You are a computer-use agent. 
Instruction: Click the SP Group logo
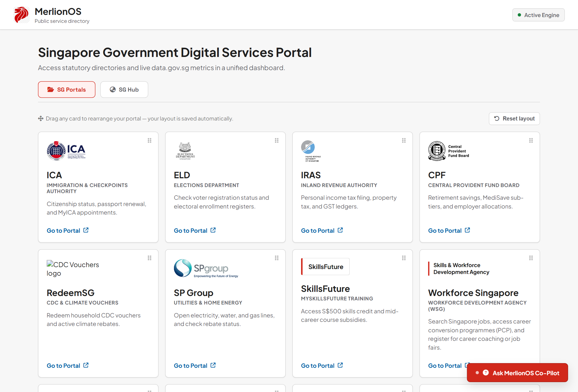click(206, 268)
